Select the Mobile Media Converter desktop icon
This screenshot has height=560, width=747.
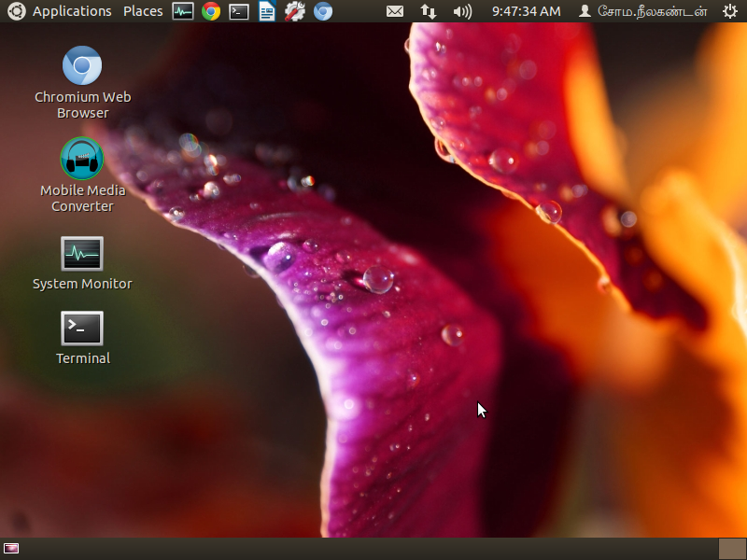(x=82, y=175)
